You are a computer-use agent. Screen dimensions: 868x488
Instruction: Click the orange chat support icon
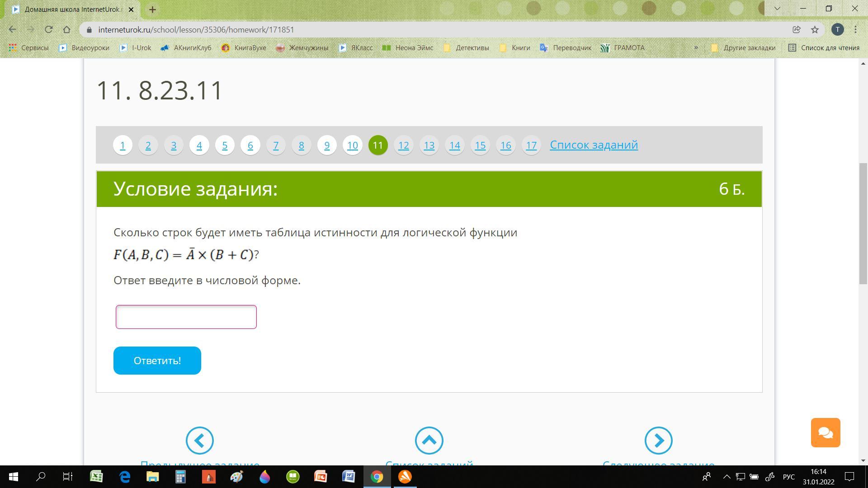[x=825, y=432]
